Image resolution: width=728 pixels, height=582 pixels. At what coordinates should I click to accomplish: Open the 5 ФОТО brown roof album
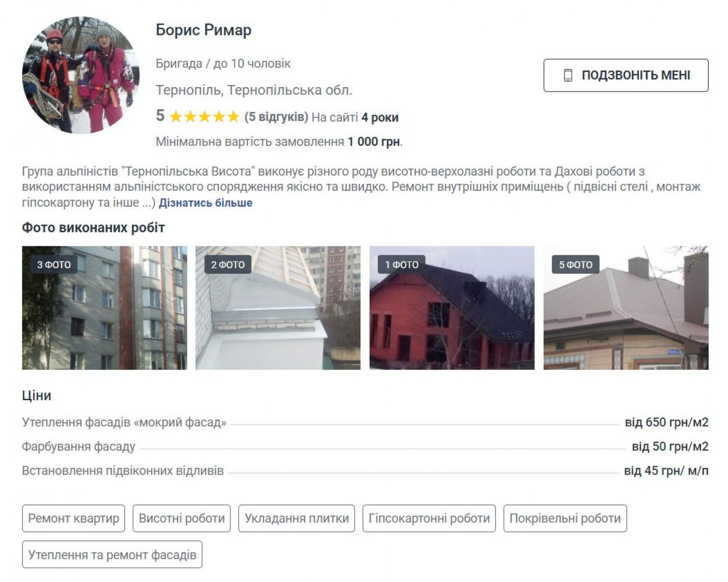pyautogui.click(x=626, y=308)
